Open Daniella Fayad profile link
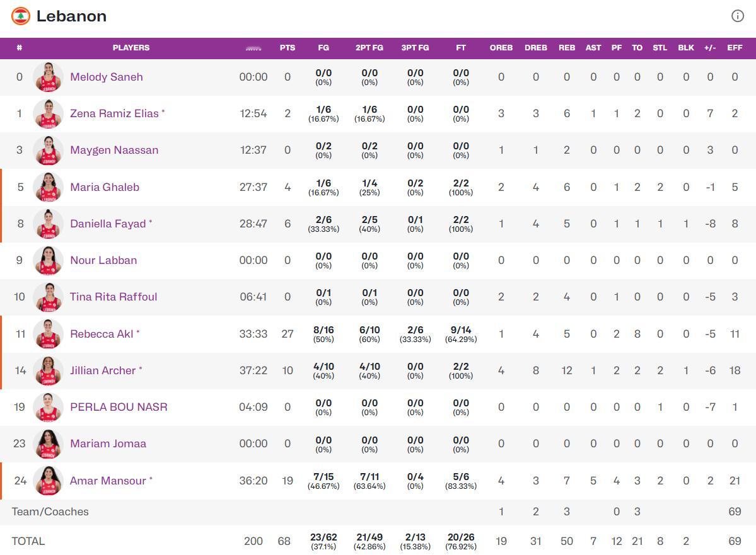The width and height of the screenshot is (756, 555). click(108, 224)
